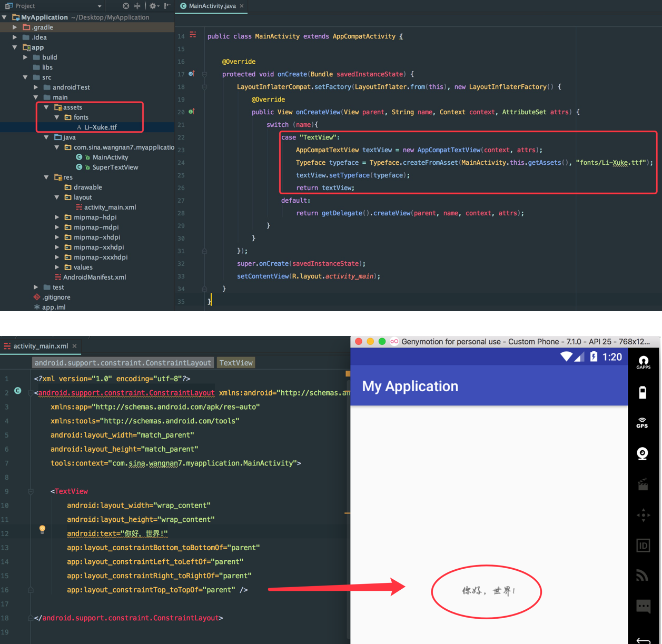
Task: Click the class gutter icon at XML line 2
Action: click(x=18, y=391)
